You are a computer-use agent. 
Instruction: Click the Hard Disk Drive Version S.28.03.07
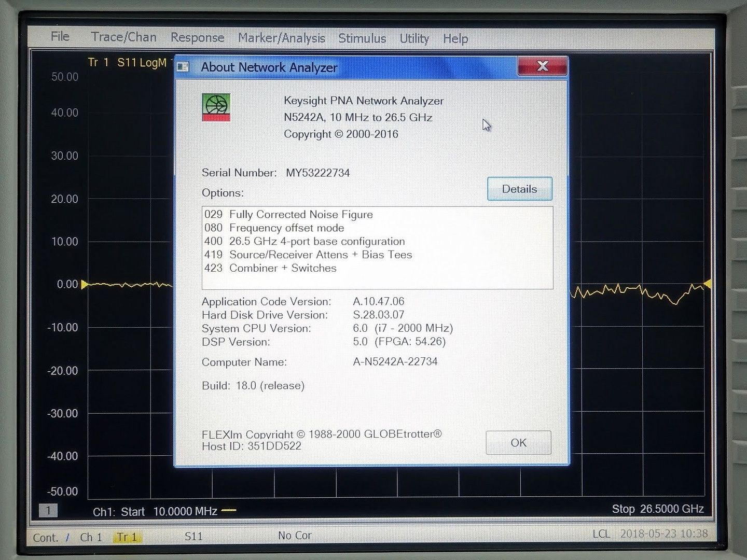[x=379, y=315]
